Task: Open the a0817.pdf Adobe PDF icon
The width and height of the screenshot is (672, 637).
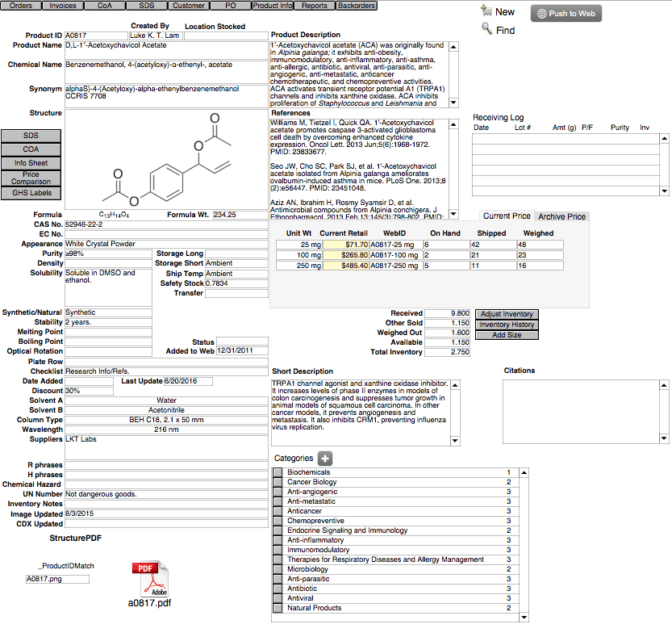Action: tap(150, 578)
